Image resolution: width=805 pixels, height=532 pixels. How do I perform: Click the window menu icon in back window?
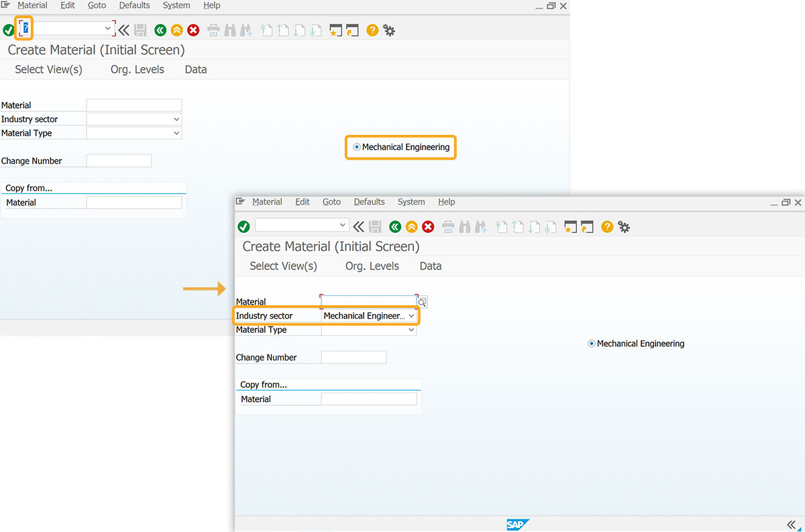click(x=6, y=5)
